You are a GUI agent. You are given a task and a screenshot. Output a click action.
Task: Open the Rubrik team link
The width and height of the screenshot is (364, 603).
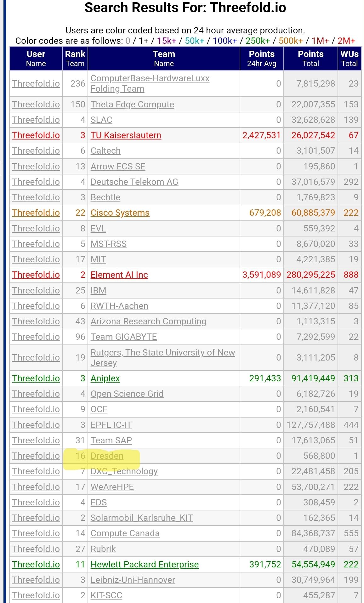(103, 549)
